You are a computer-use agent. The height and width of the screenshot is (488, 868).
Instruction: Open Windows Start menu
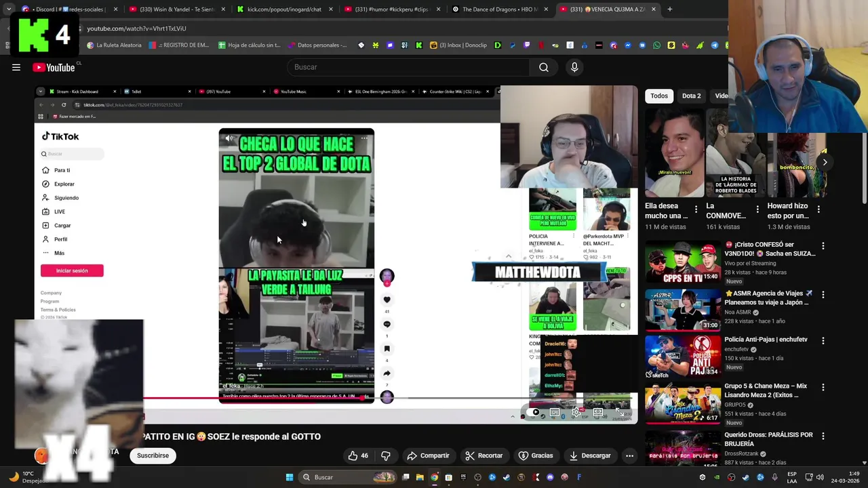290,477
